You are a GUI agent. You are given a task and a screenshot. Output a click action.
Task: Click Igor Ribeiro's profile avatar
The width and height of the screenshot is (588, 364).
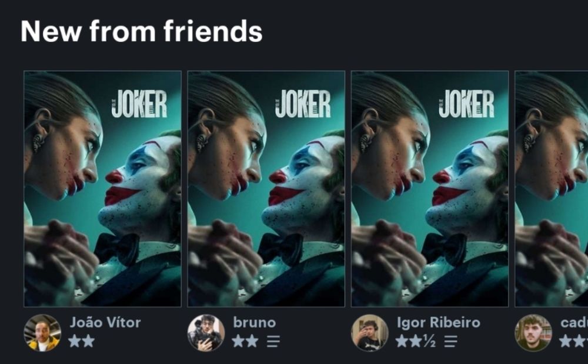click(x=369, y=333)
